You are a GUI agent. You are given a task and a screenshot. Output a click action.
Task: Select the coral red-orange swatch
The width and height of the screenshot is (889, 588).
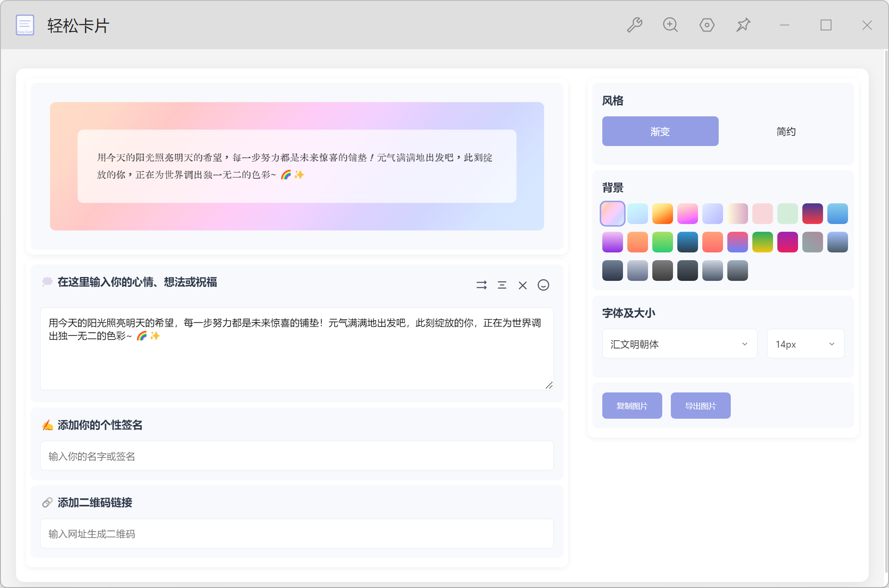click(713, 242)
